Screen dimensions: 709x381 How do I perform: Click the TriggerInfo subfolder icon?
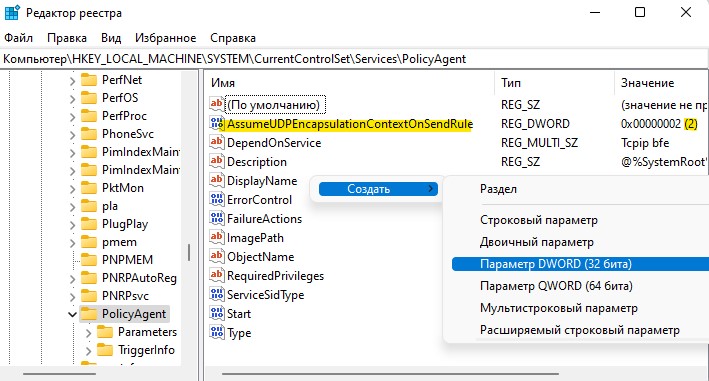click(105, 350)
